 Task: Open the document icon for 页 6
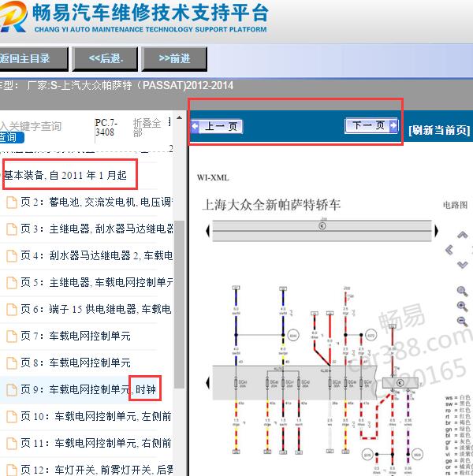[12, 310]
